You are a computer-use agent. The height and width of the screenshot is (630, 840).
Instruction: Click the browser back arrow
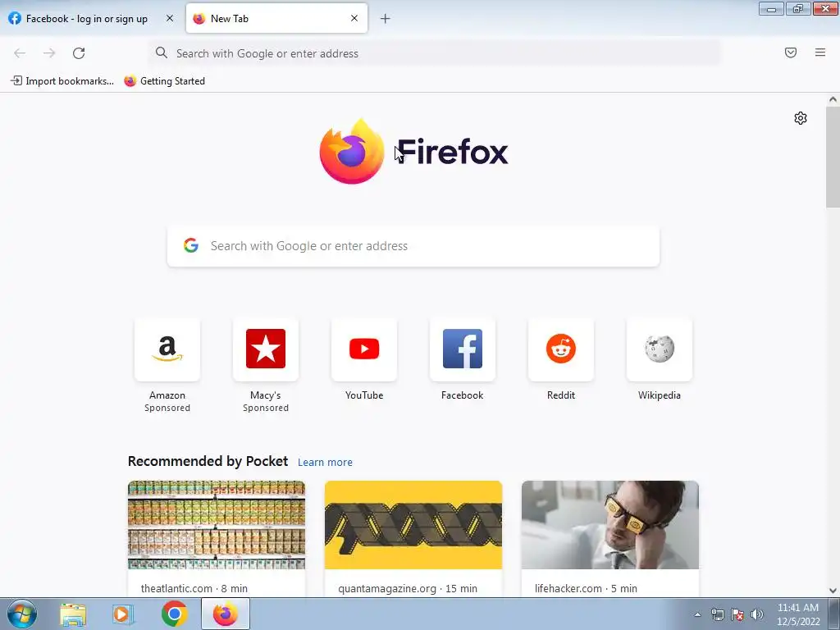pyautogui.click(x=20, y=53)
